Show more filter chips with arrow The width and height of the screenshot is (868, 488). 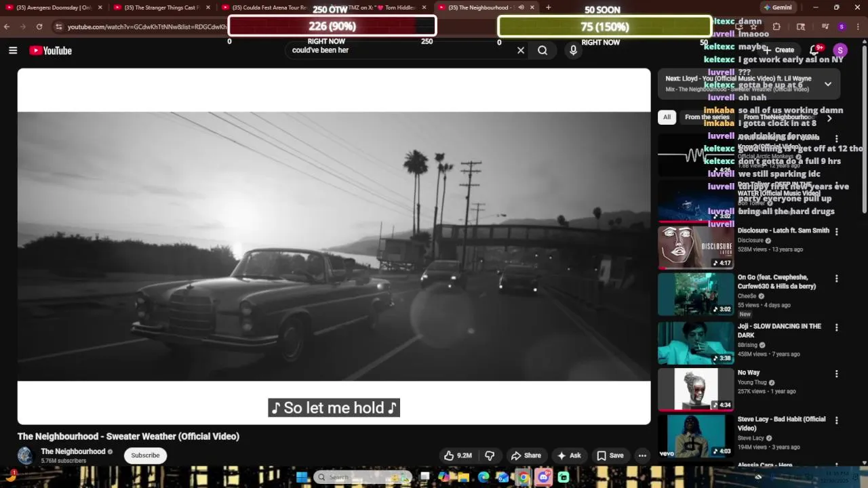point(829,118)
